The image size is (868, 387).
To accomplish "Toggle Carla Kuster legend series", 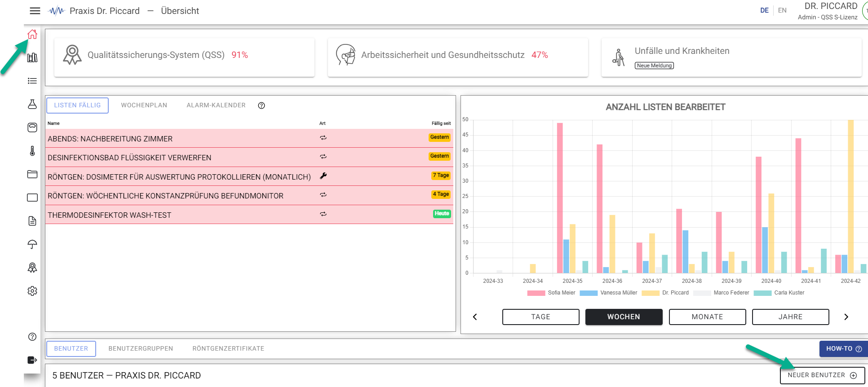I will [x=779, y=293].
